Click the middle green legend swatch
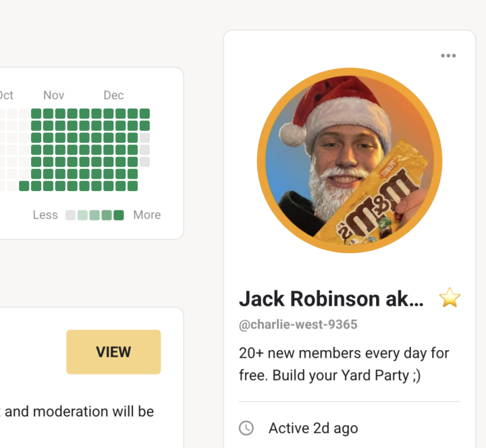486x448 pixels. click(94, 215)
